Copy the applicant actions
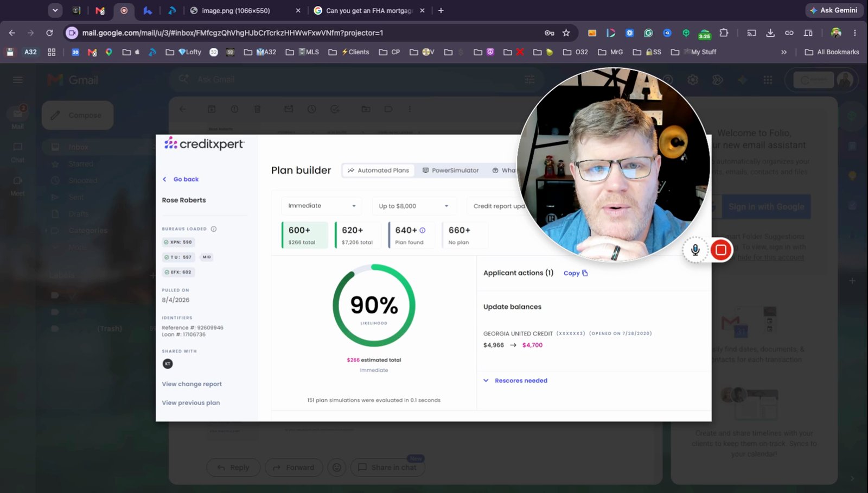This screenshot has height=493, width=868. pos(576,273)
